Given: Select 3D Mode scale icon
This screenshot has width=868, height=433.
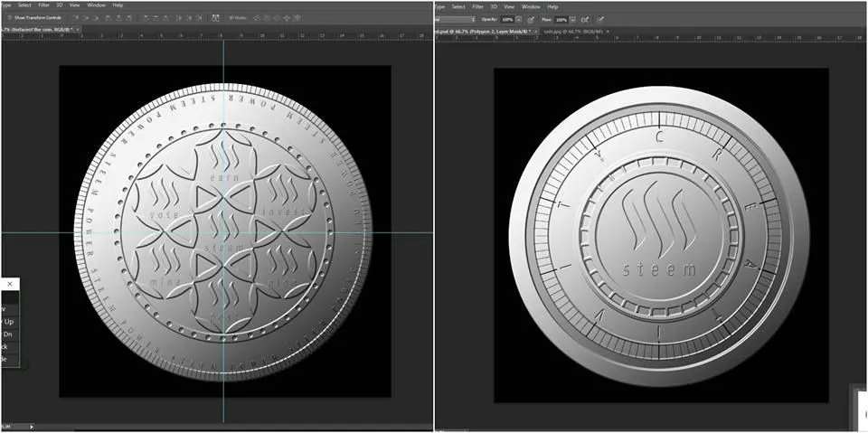Looking at the screenshot, I should click(297, 18).
